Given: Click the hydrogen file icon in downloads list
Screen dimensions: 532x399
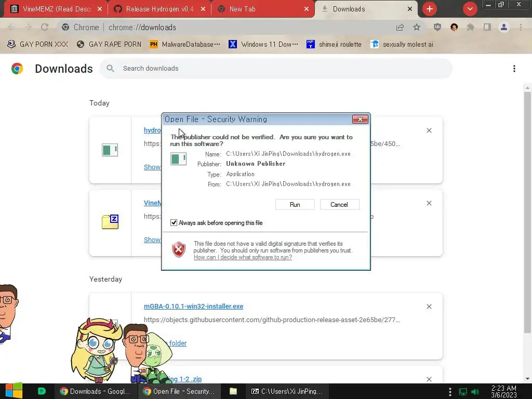Looking at the screenshot, I should point(110,150).
